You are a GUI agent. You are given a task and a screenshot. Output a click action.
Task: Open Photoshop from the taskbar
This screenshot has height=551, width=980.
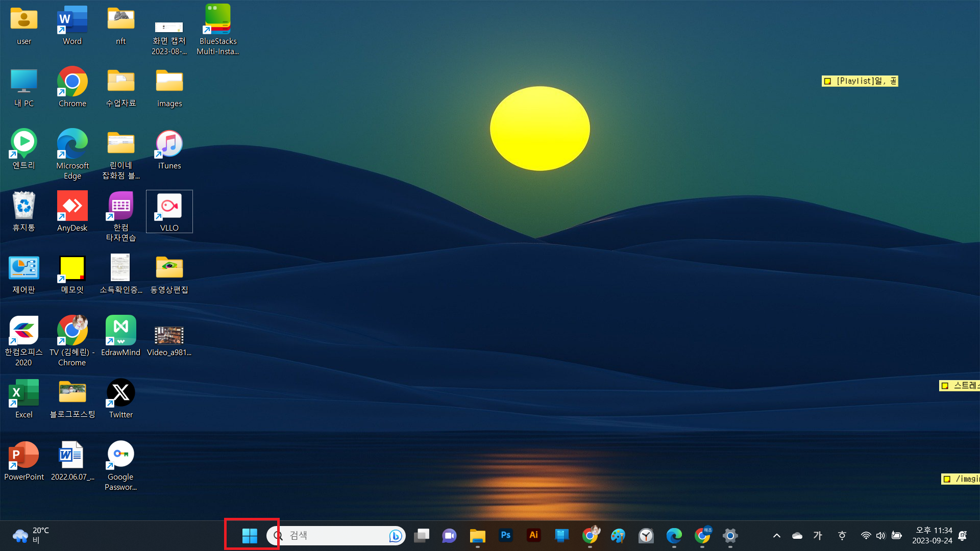(x=506, y=535)
